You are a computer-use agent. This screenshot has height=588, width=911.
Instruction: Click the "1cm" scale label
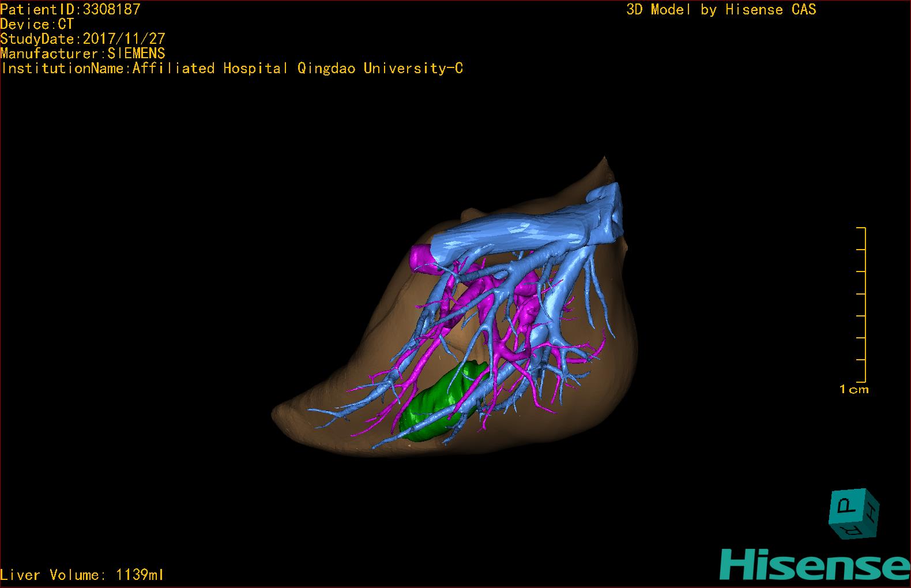point(854,390)
